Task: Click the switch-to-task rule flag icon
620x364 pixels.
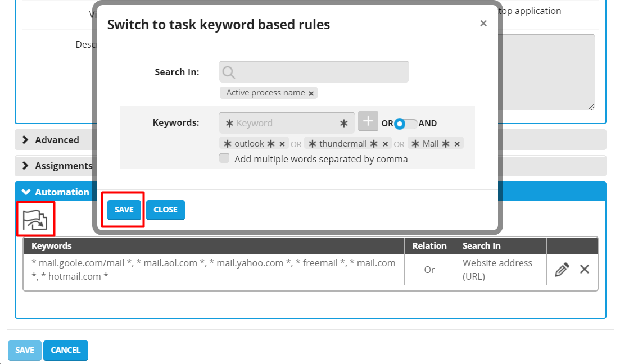Action: pyautogui.click(x=35, y=219)
